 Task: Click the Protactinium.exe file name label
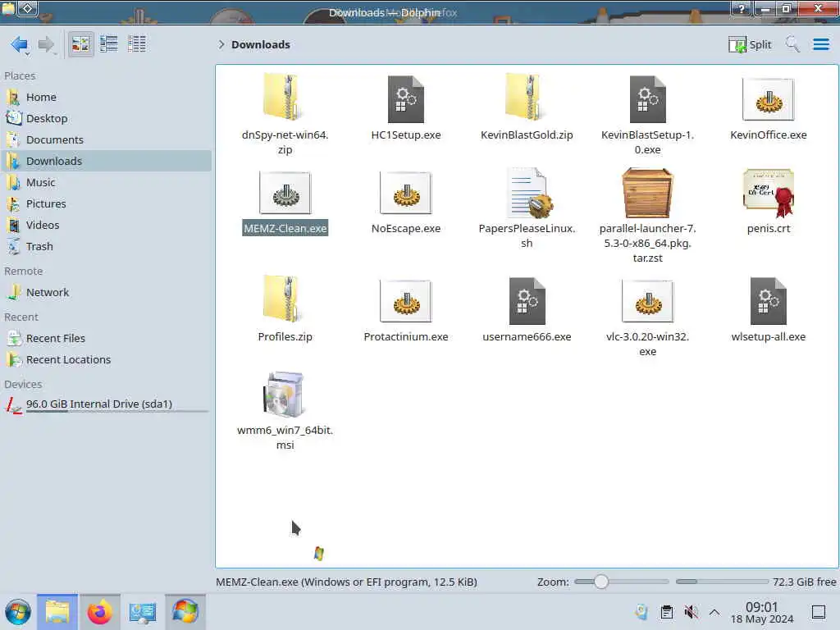coord(406,337)
